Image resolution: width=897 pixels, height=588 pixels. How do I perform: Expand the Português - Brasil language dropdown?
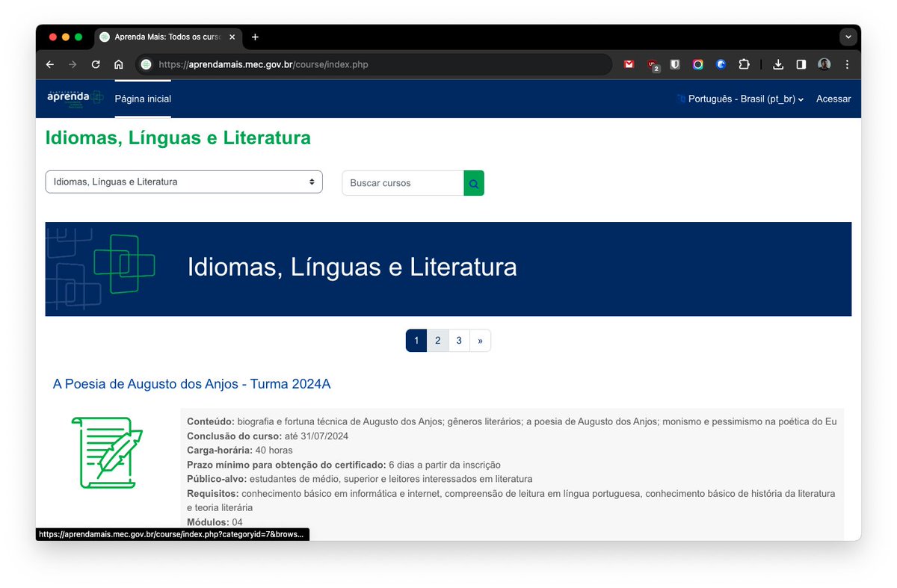(x=740, y=98)
